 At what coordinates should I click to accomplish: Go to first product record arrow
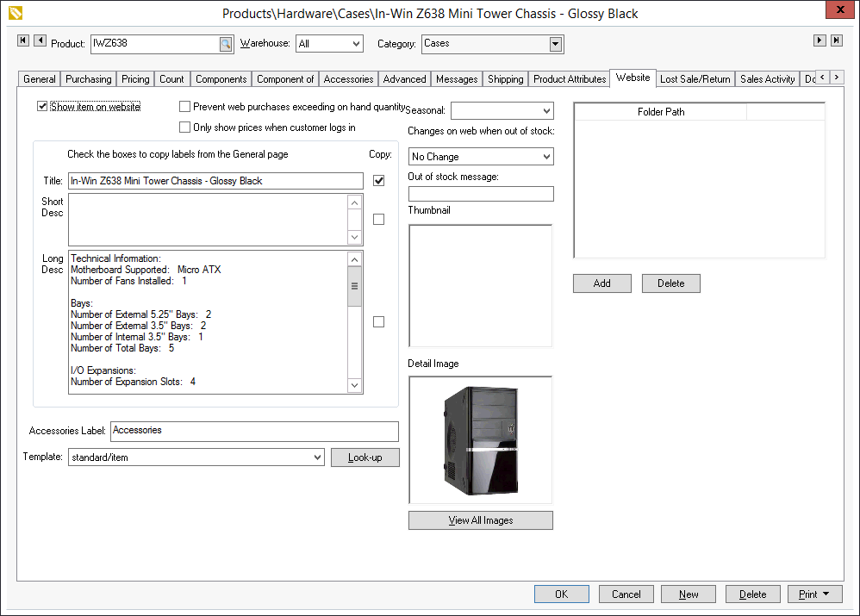[x=23, y=41]
